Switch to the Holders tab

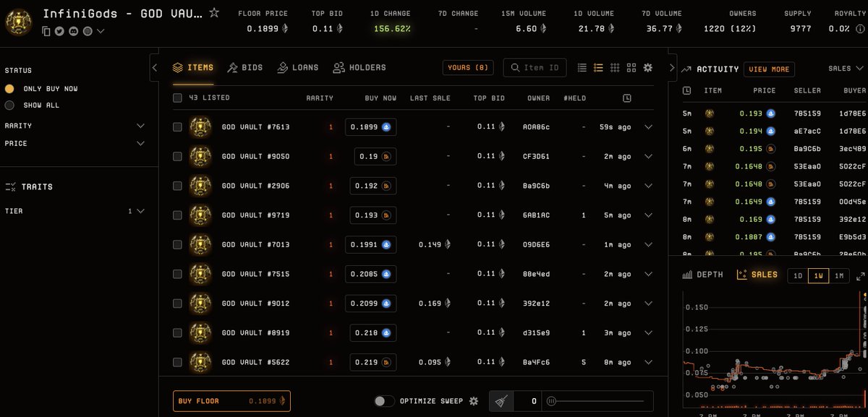[x=359, y=67]
